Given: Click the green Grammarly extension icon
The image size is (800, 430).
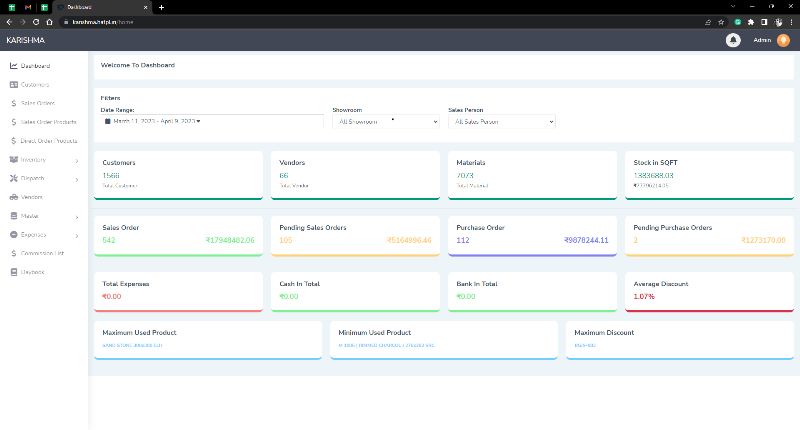Looking at the screenshot, I should [737, 22].
